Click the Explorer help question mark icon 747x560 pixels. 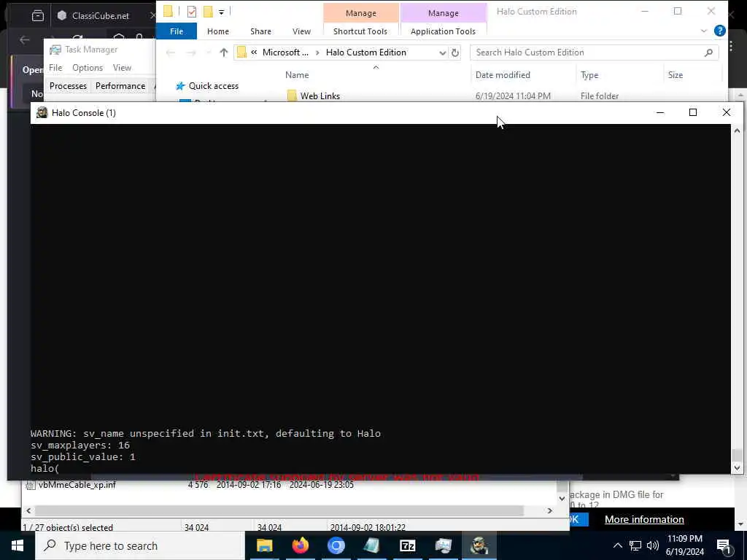click(x=720, y=31)
